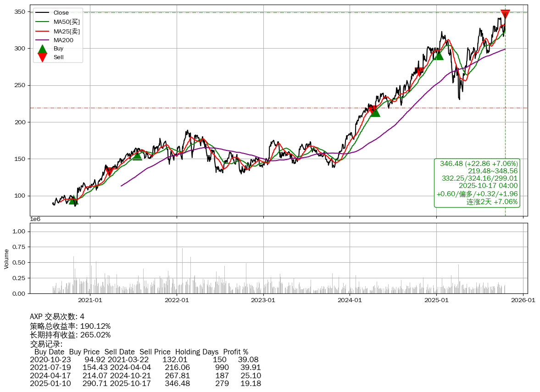
Task: Click the 2023-01 date axis label
Action: tap(263, 300)
